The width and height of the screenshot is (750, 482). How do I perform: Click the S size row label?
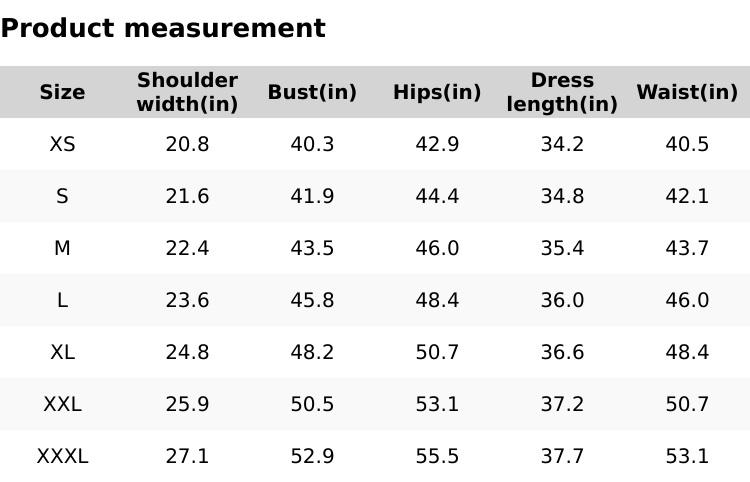coord(62,196)
